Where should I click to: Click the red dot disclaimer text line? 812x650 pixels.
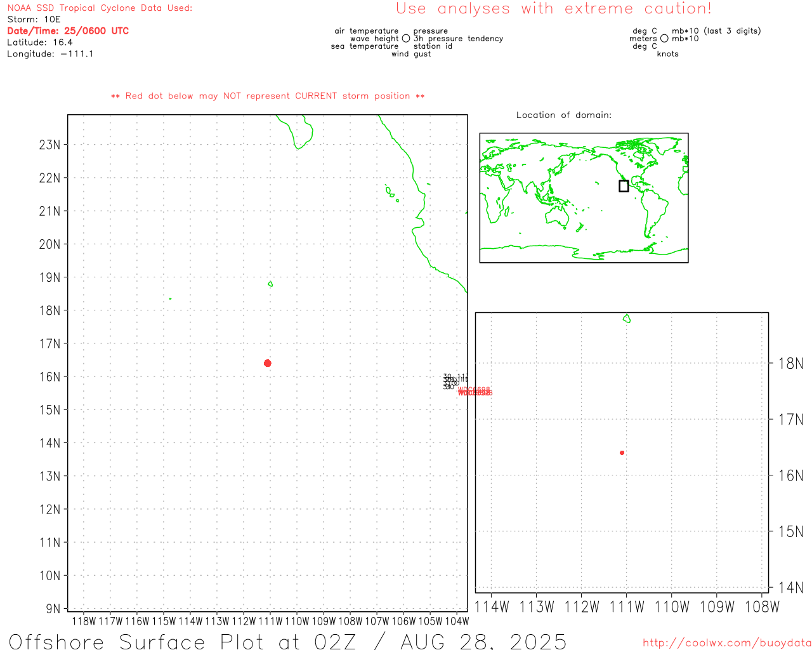[x=268, y=96]
